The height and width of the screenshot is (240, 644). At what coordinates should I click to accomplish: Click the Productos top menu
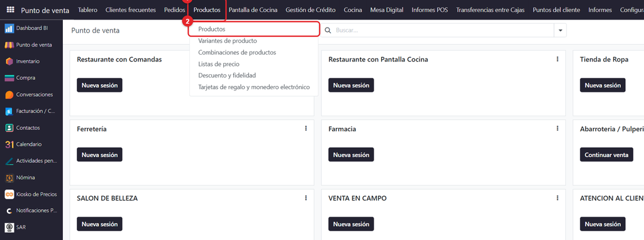[207, 10]
